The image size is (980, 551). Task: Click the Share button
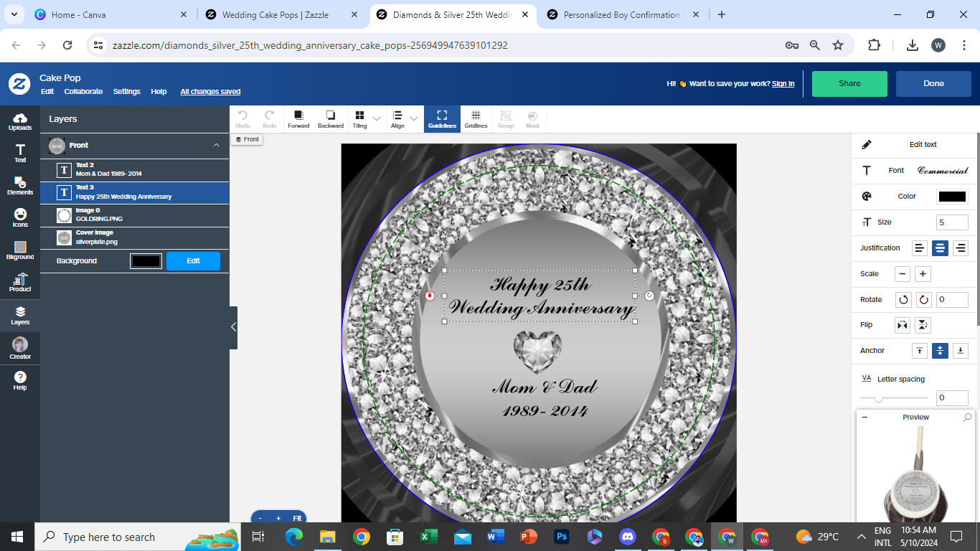coord(849,84)
